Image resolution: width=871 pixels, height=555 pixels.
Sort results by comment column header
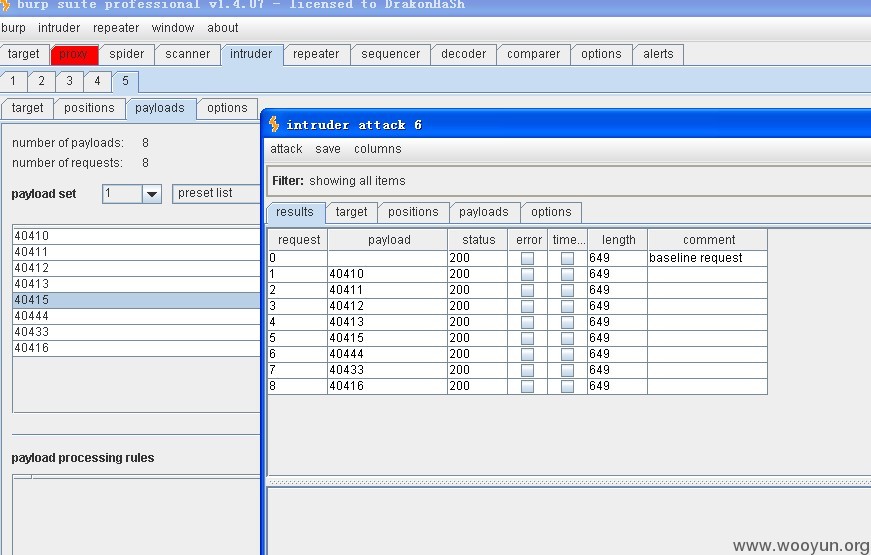point(708,240)
